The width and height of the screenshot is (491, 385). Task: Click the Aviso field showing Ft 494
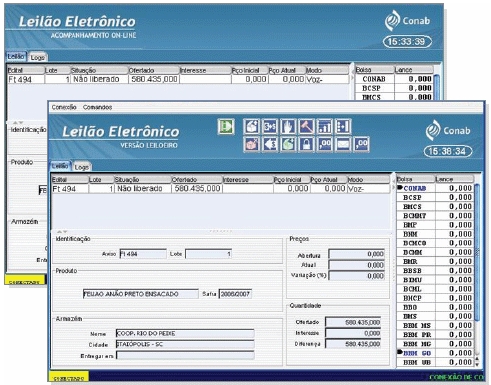tap(143, 254)
